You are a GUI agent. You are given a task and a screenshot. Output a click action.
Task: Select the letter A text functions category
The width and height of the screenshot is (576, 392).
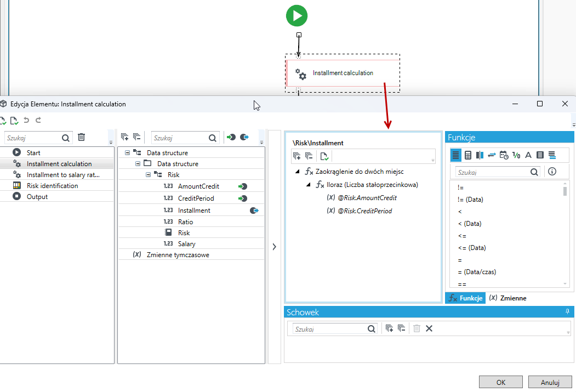click(x=528, y=155)
